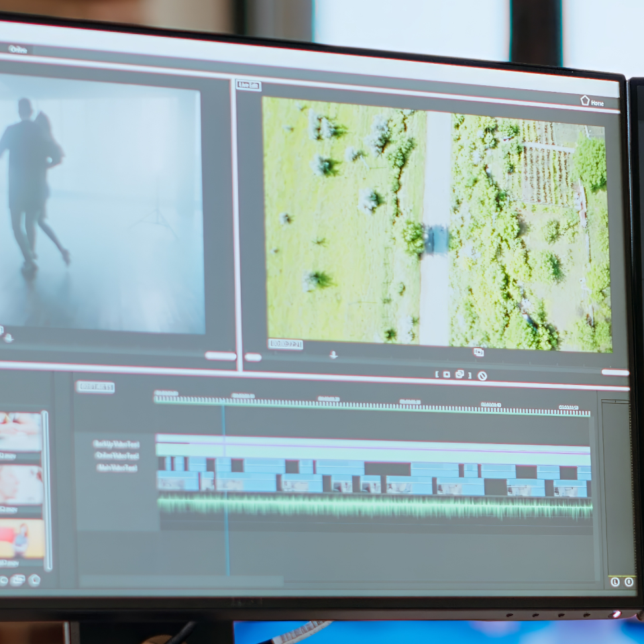Screen dimensions: 644x644
Task: Click the left bracket mark-in icon
Action: point(437,374)
